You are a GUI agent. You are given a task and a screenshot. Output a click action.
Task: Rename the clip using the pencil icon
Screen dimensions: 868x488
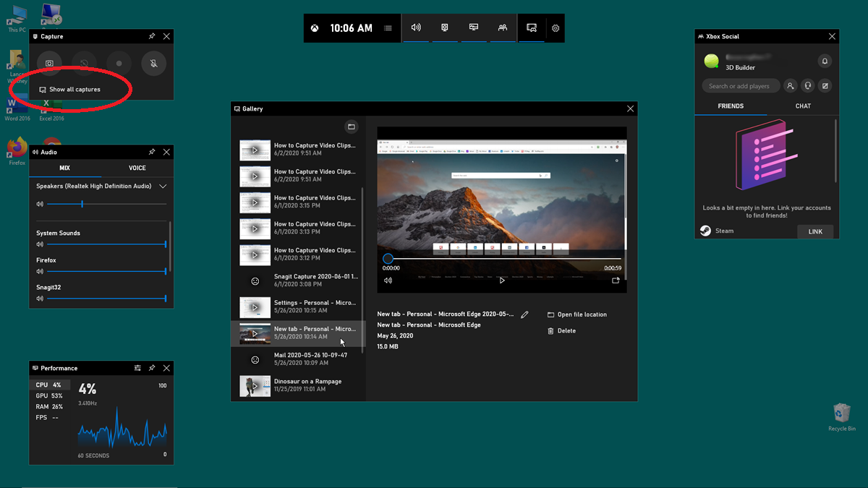(x=524, y=314)
